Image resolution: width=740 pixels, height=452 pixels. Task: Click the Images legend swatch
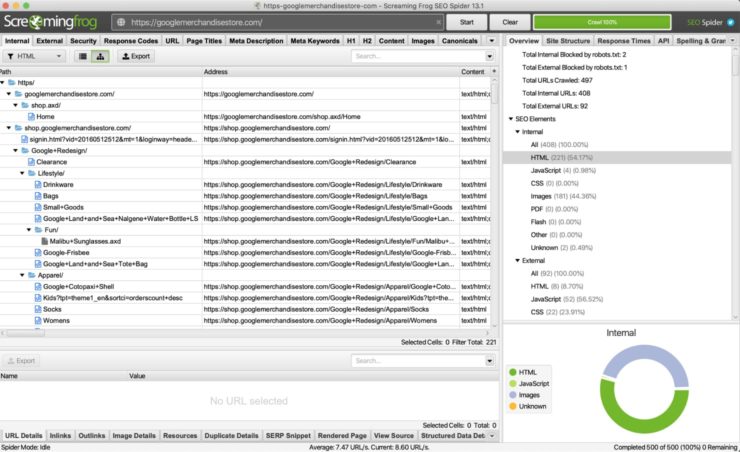tap(513, 395)
